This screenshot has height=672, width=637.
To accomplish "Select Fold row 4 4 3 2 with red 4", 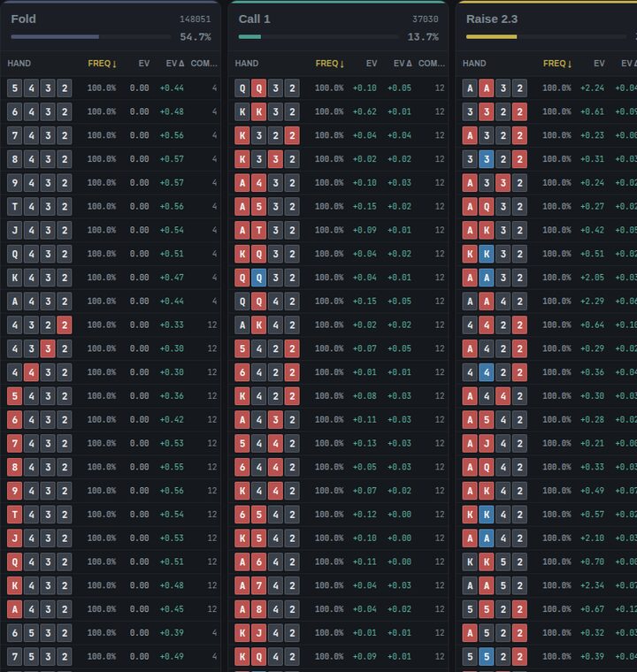I will point(111,372).
